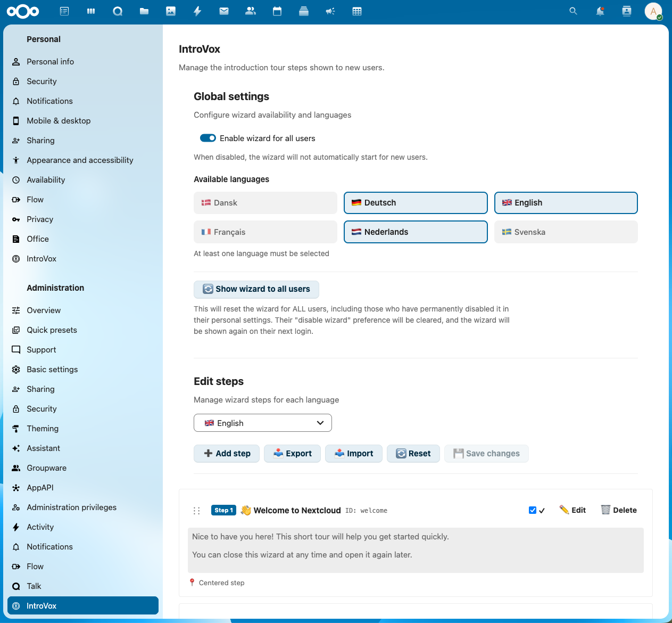Select the Dansk language option
Viewport: 672px width, 623px height.
point(265,203)
